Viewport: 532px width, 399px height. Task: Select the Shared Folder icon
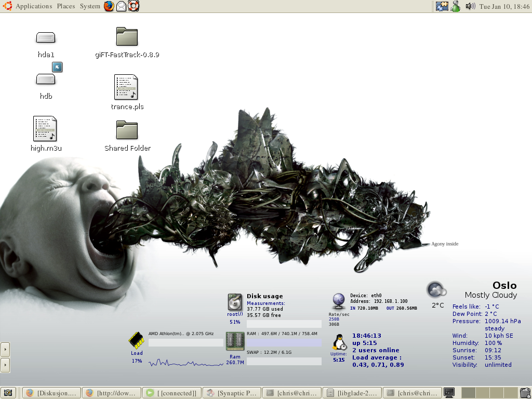point(127,130)
